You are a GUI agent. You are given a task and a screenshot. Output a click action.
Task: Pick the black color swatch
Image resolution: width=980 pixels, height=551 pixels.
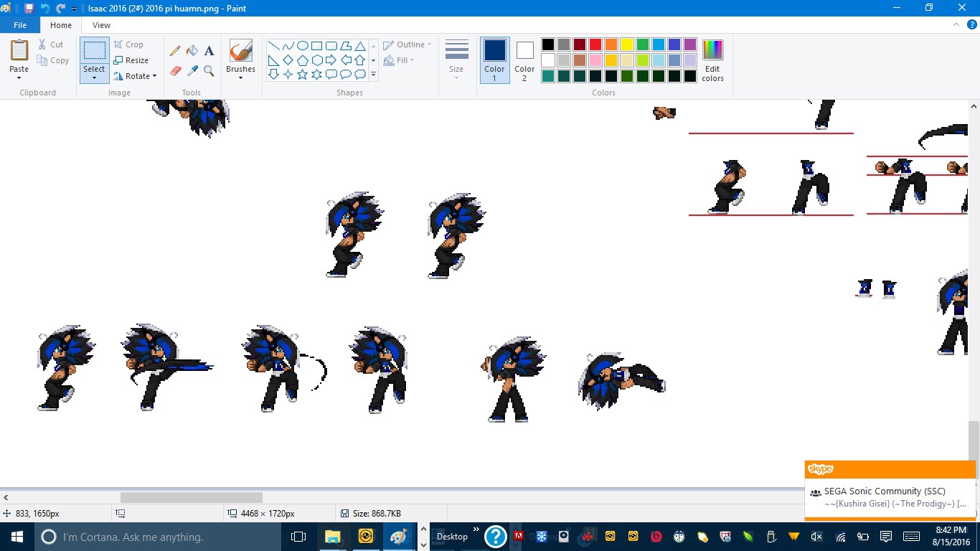(x=548, y=44)
